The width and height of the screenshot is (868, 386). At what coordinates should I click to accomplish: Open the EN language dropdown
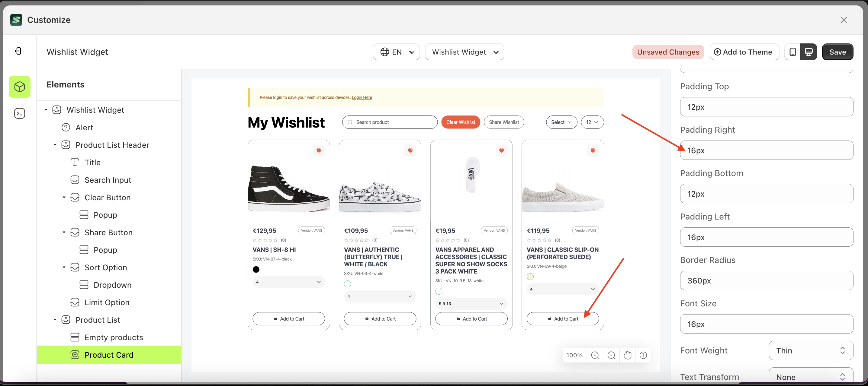pyautogui.click(x=396, y=52)
